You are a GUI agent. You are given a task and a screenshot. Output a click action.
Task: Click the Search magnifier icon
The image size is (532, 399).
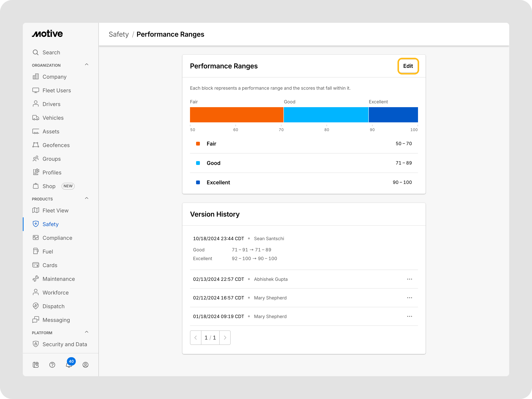36,52
